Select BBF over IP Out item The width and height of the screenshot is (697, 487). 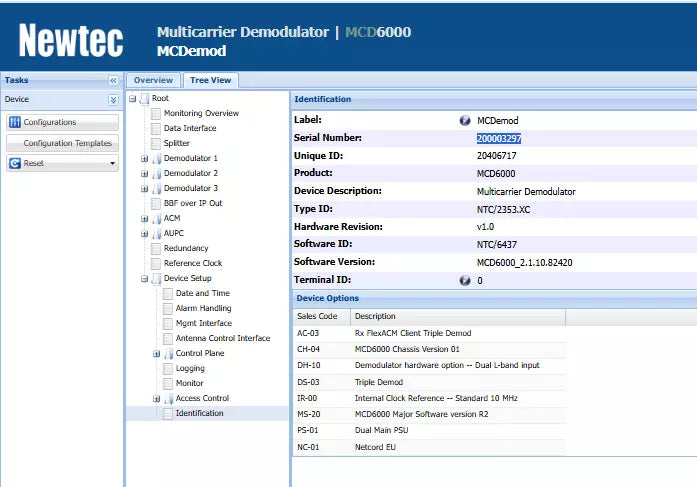pyautogui.click(x=193, y=203)
